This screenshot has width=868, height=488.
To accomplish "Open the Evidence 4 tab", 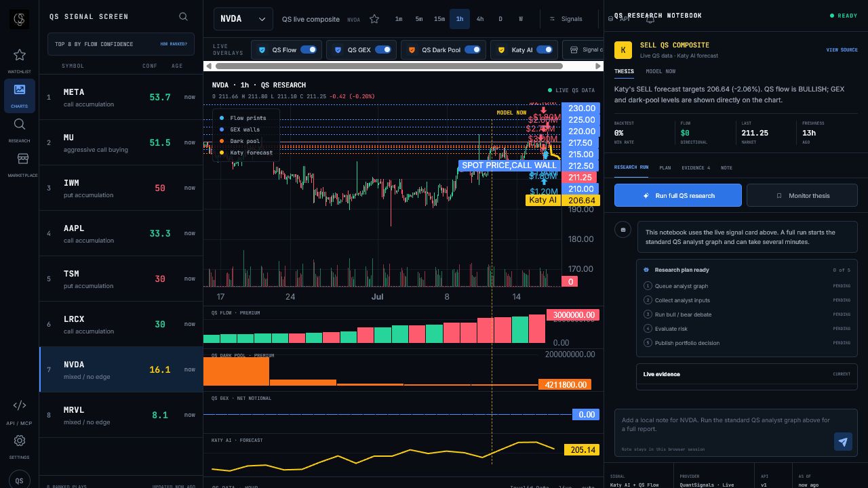I will tap(696, 167).
